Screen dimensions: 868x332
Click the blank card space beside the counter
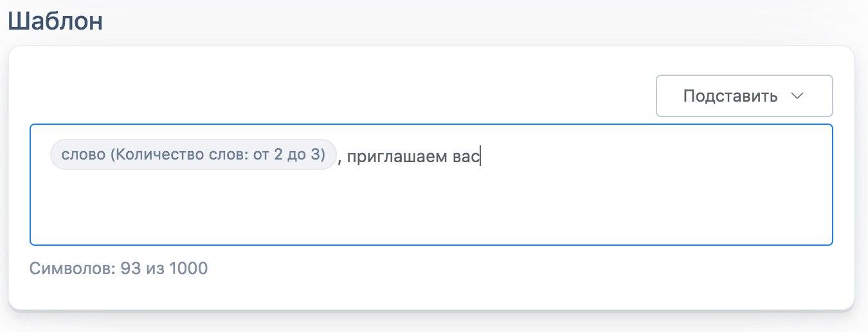(x=514, y=270)
